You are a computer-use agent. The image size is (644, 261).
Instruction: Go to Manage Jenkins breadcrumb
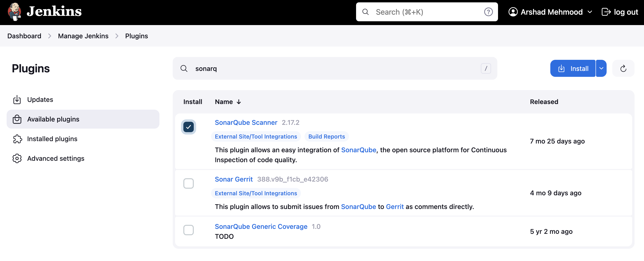click(x=83, y=36)
